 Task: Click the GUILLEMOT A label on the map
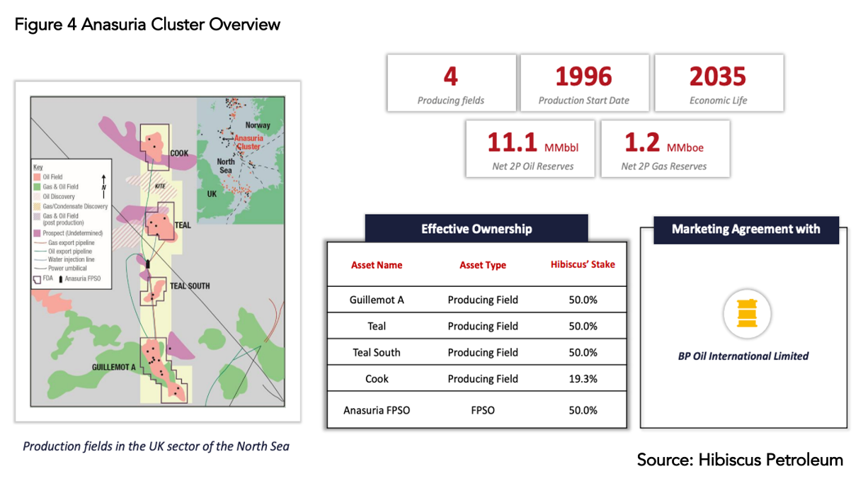point(115,368)
